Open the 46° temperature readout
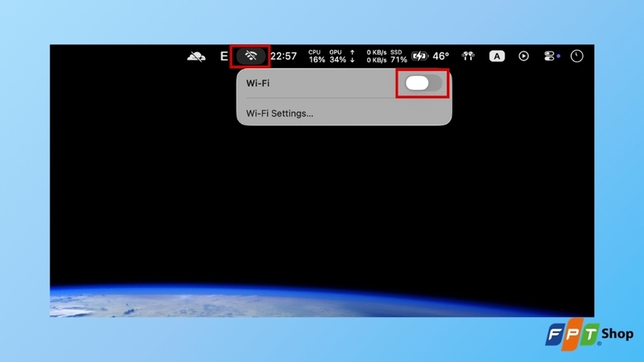Image resolution: width=644 pixels, height=362 pixels. [440, 56]
